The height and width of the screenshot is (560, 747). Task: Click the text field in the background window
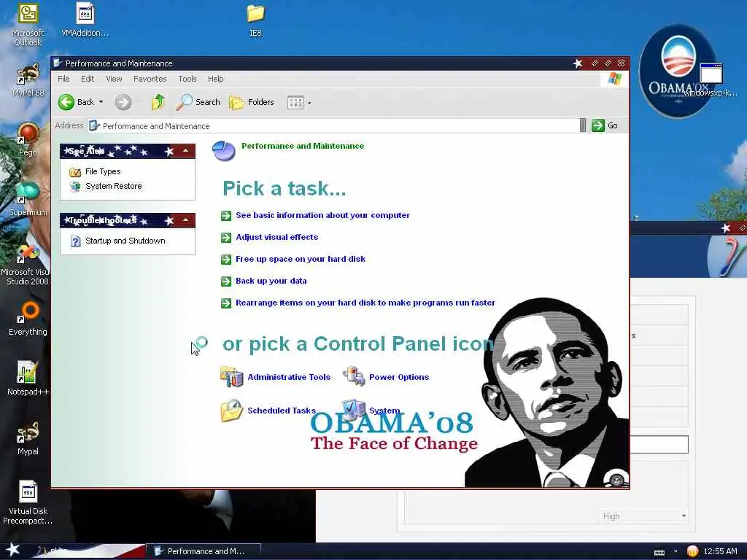tap(659, 444)
